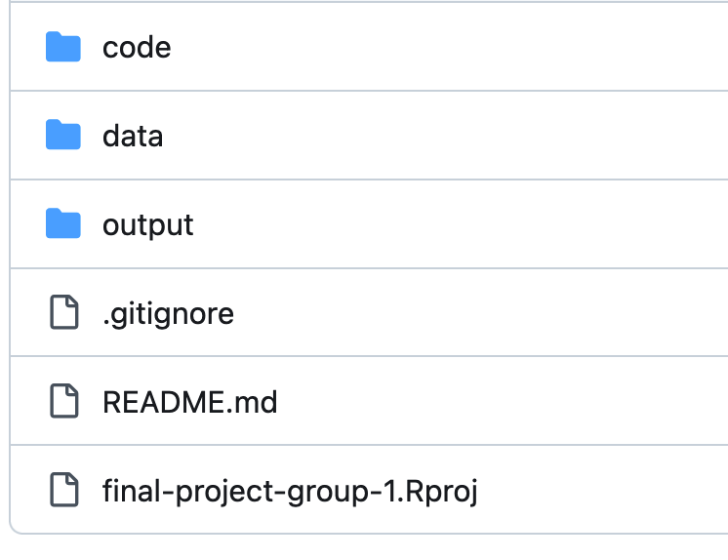Image resolution: width=728 pixels, height=560 pixels.
Task: Click the ".md" extension of README
Action: tap(256, 402)
